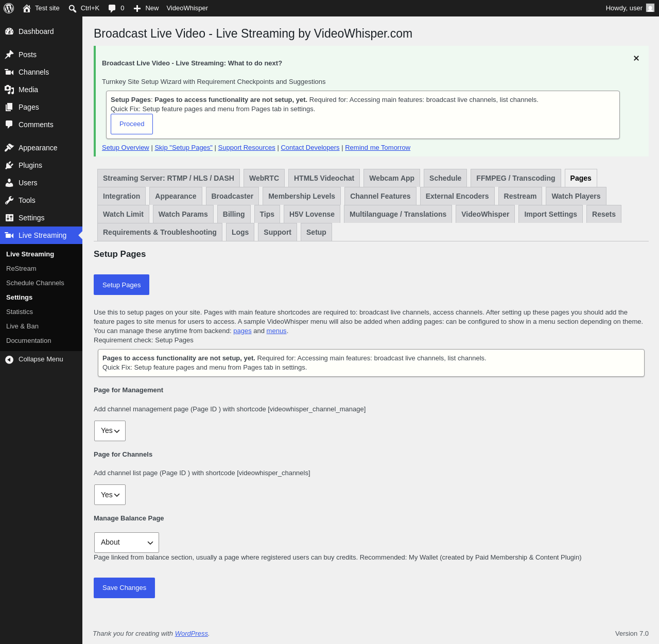Open the Tips tab
The image size is (659, 644).
coord(267,214)
